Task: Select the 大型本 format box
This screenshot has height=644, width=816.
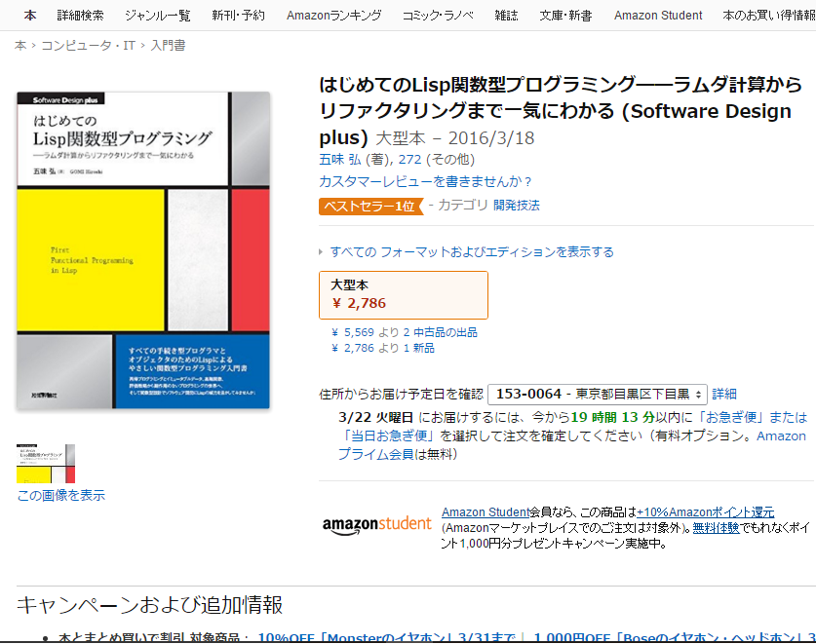Action: 404,294
